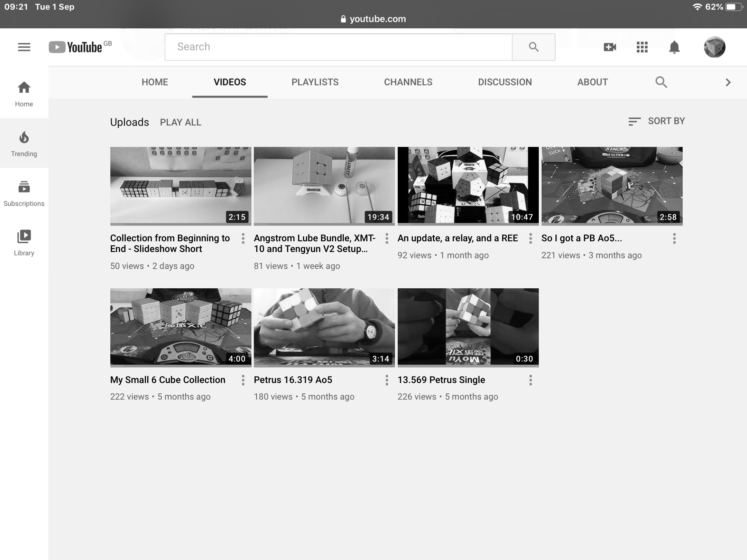
Task: Open the ABOUT tab
Action: (x=592, y=82)
